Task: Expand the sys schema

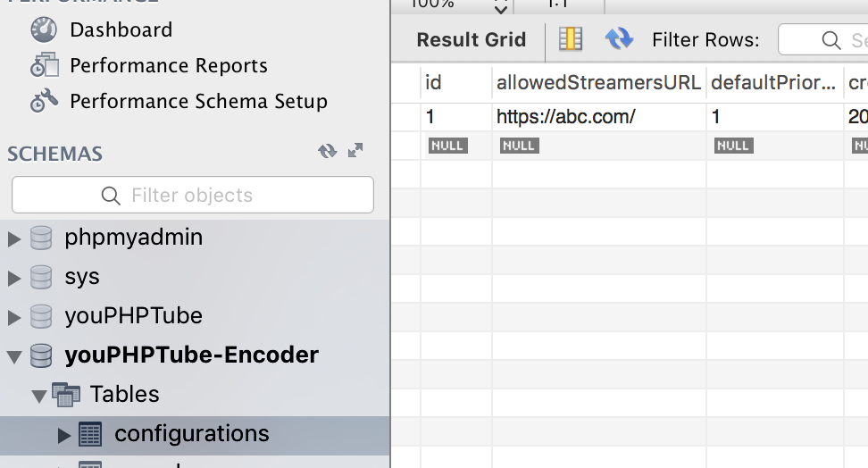Action: pos(14,278)
